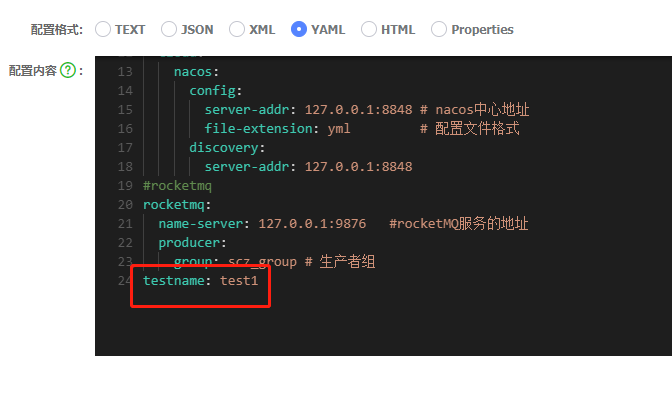Click the nacos中心地址 comment on line 15
672x411 pixels.
[x=474, y=110]
